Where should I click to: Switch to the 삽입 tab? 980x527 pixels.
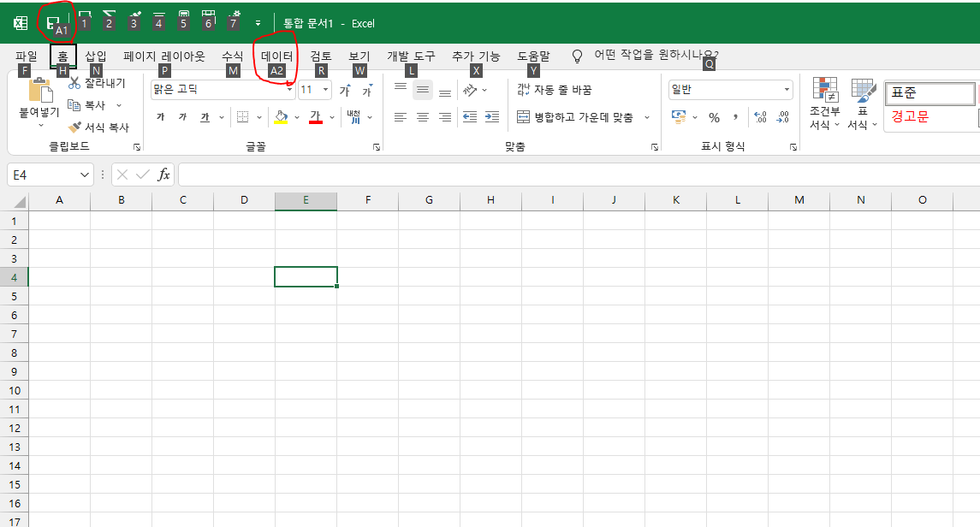tap(96, 56)
